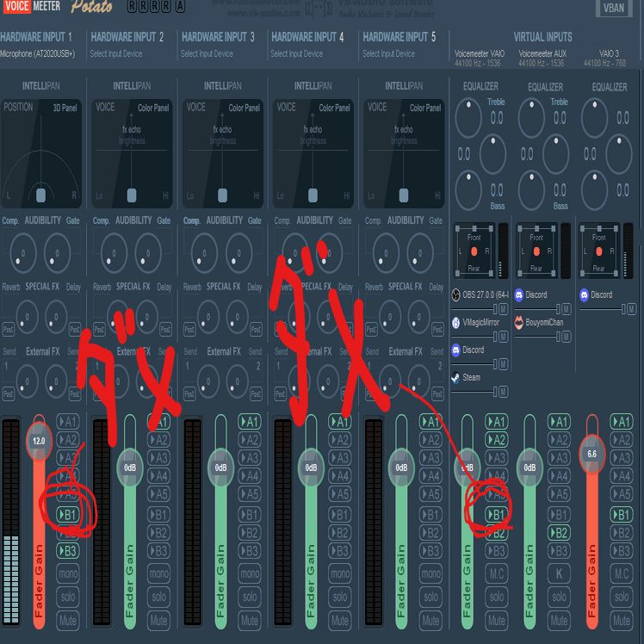
Task: Enable A2 bus on Hardware Input 2
Action: [x=158, y=440]
